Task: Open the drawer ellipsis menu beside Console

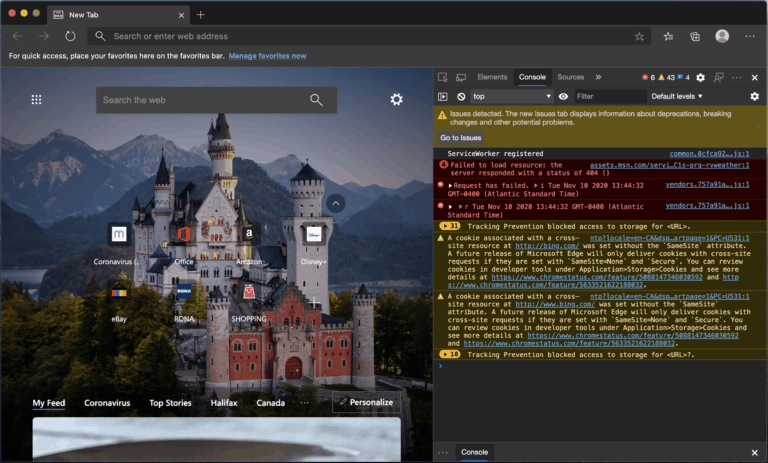Action: [x=443, y=453]
